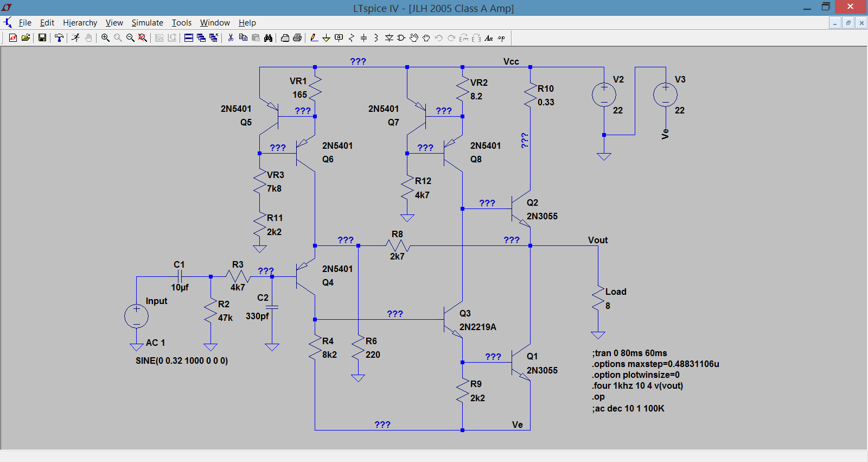Viewport: 868px width, 462px height.
Task: Cascade windows using the cascade icon
Action: tap(201, 38)
